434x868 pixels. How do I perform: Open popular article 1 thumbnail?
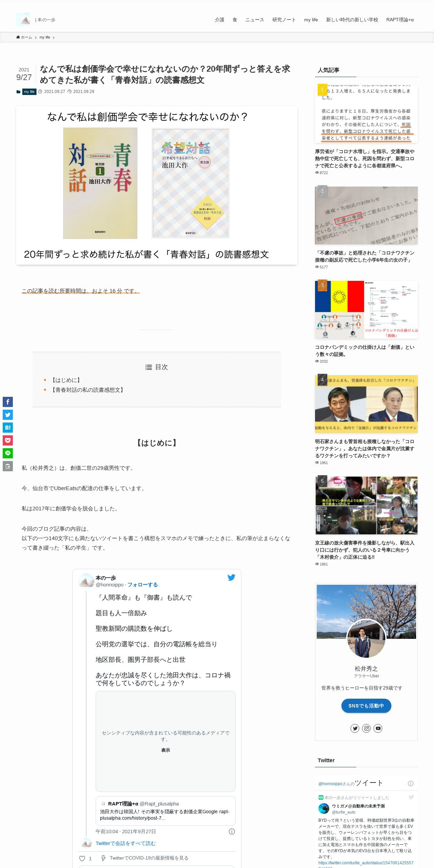(366, 114)
